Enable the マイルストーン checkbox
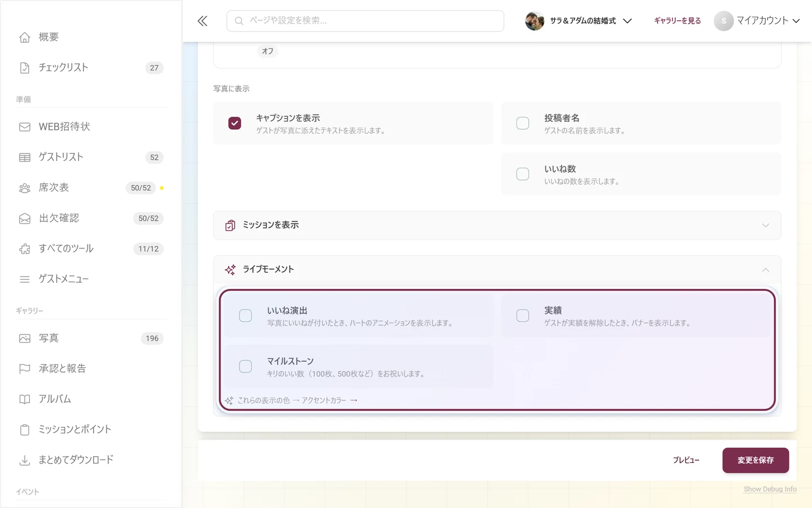Screen dimensions: 812x508 (245, 366)
